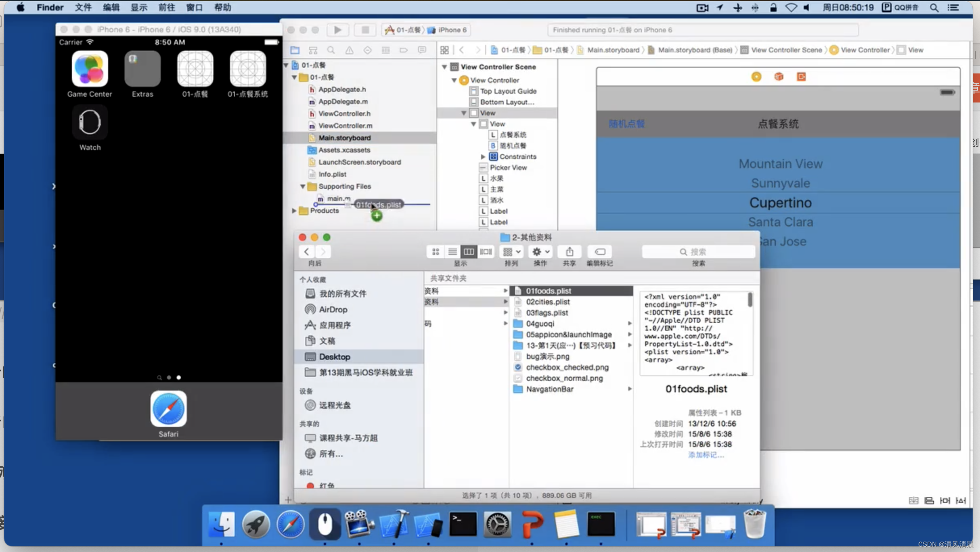The image size is (980, 552).
Task: Switch Finder window to list view
Action: pyautogui.click(x=452, y=252)
